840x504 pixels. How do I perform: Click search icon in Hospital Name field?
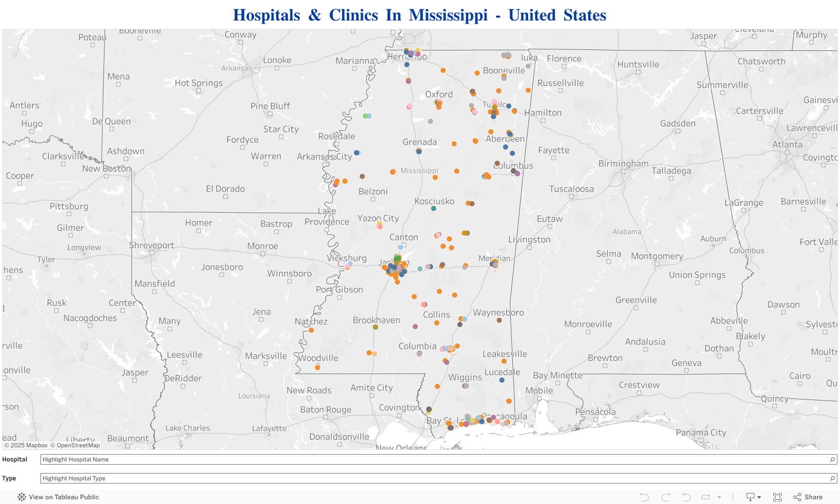pos(832,459)
